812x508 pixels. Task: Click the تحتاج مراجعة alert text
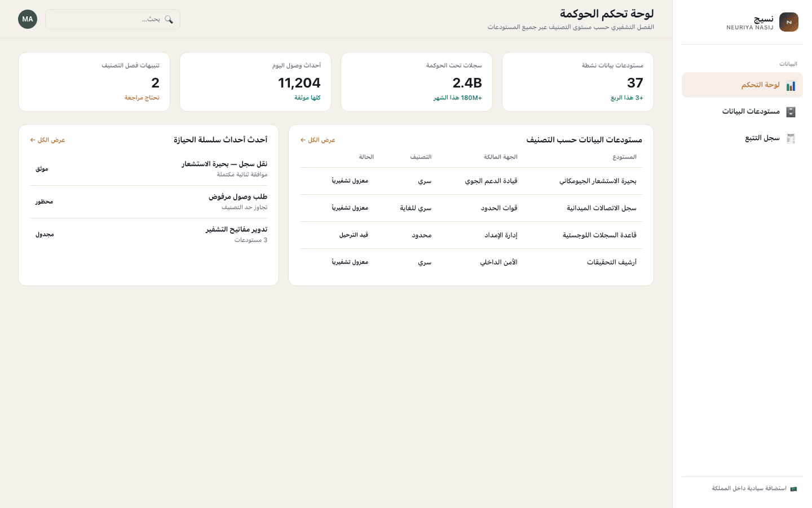pos(142,98)
